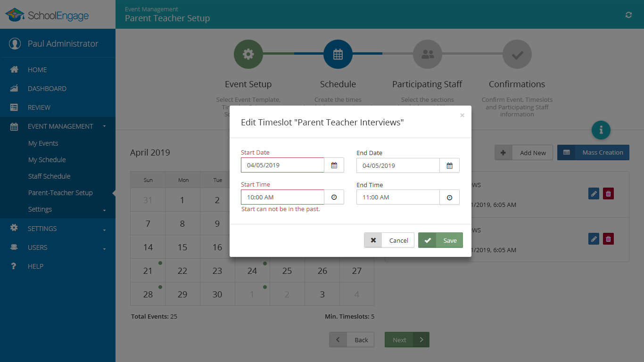Click the refresh icon in the header

[x=628, y=15]
